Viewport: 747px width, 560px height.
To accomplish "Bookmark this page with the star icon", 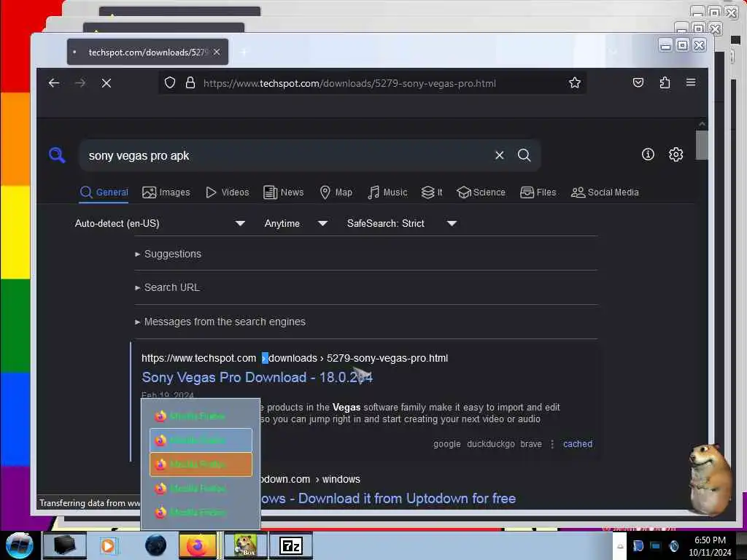I will (575, 83).
